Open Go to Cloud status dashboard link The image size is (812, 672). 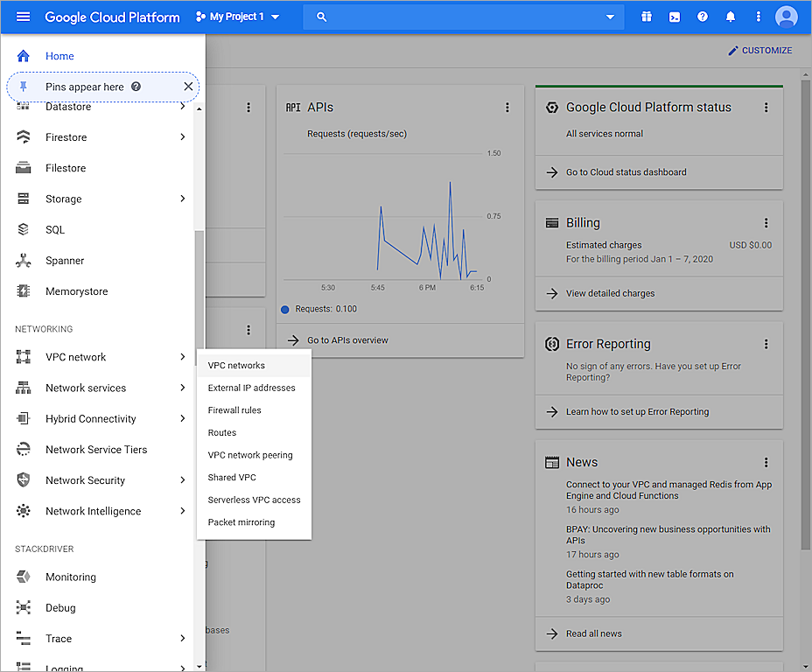click(x=626, y=172)
